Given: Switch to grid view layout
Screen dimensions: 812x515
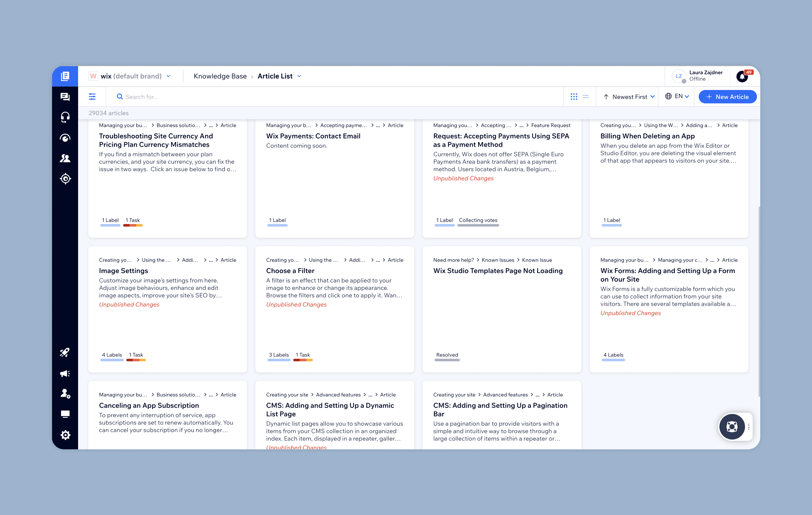Looking at the screenshot, I should [x=574, y=97].
